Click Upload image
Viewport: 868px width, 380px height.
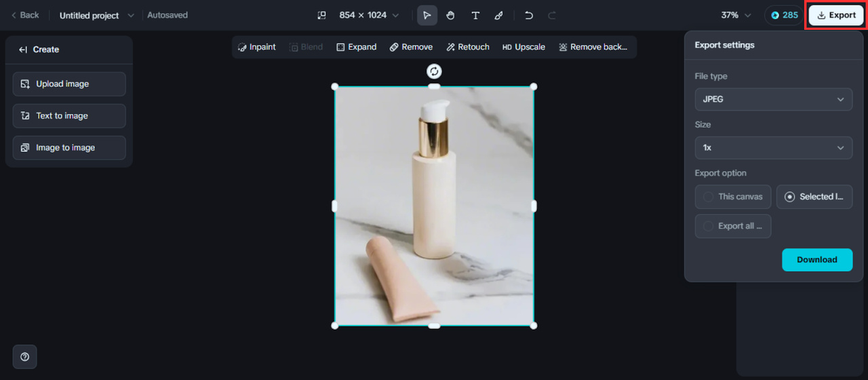pyautogui.click(x=69, y=84)
